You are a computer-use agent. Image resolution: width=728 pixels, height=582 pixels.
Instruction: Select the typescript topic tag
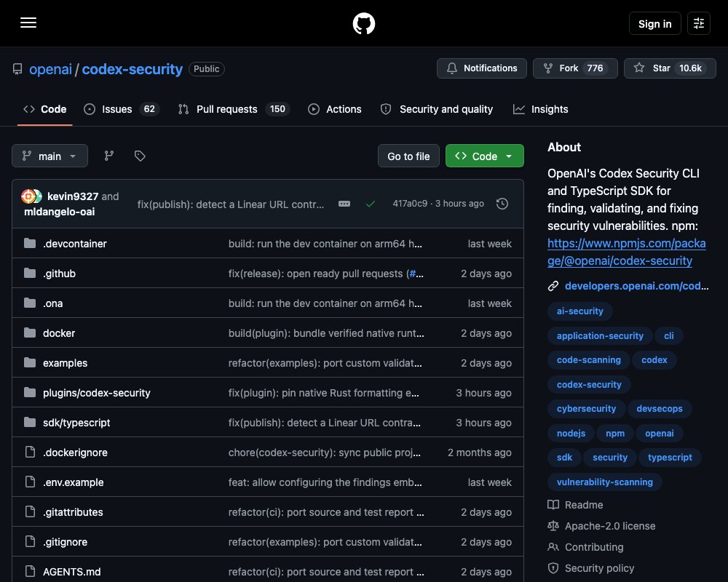click(670, 457)
